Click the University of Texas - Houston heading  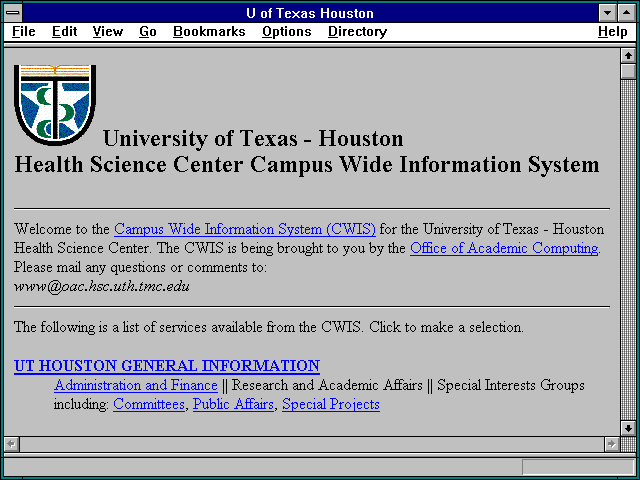click(x=253, y=138)
